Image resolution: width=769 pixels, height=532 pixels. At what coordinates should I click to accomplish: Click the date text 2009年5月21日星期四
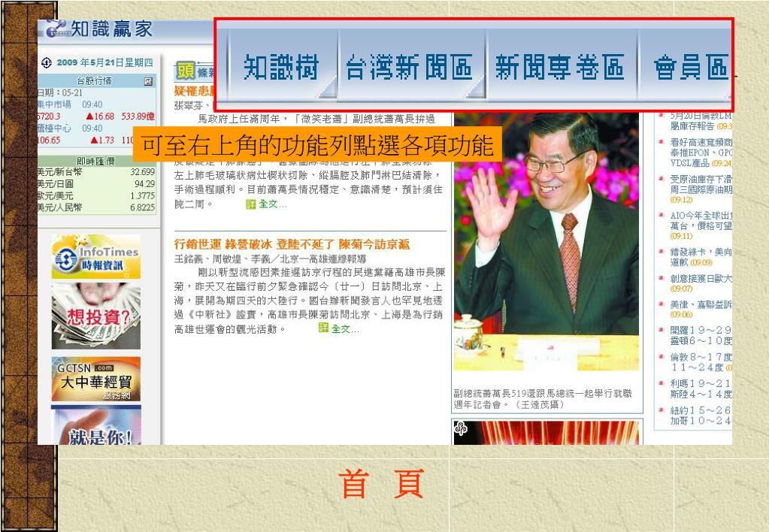coord(105,63)
